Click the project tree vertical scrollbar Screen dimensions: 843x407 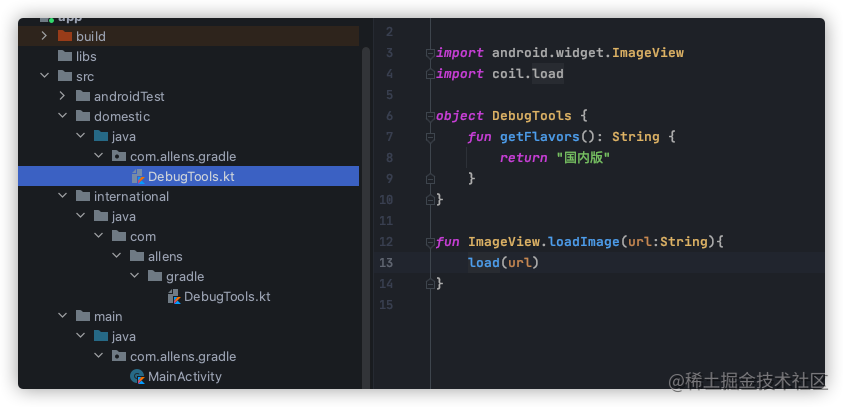coord(366,217)
